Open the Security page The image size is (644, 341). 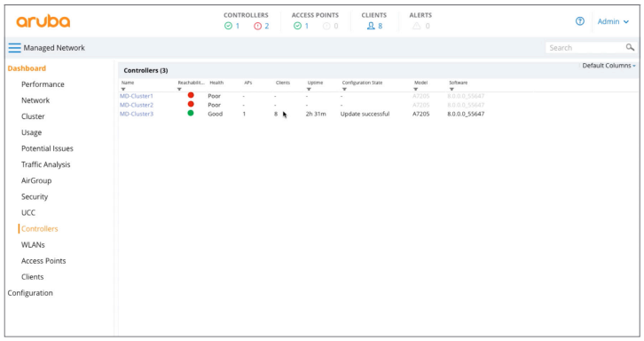[x=35, y=196]
